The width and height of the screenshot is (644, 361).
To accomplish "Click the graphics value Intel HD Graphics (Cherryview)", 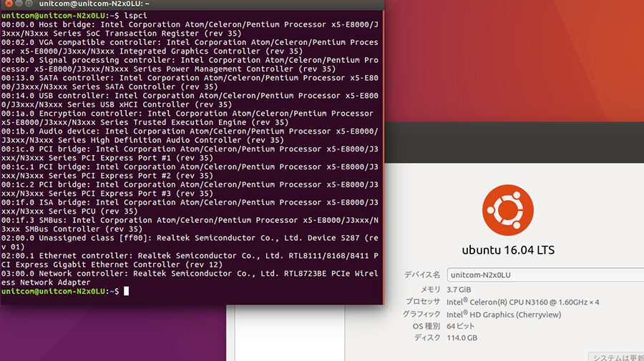I will [x=504, y=315].
